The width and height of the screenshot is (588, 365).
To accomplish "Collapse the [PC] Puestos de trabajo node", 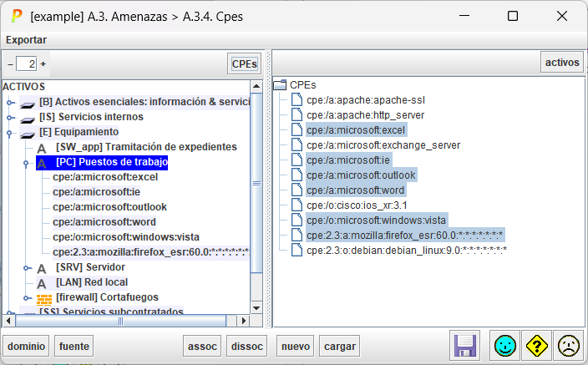I will [26, 164].
